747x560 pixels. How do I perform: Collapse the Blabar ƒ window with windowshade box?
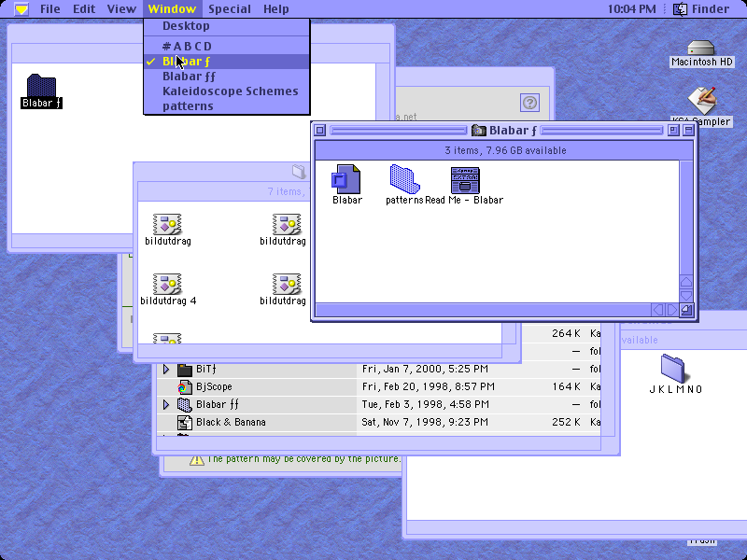click(688, 130)
